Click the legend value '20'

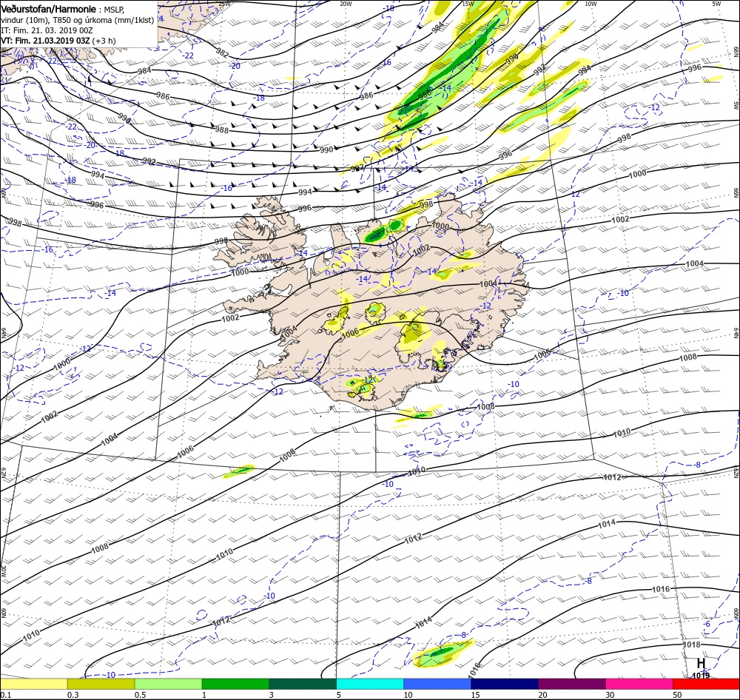click(542, 695)
